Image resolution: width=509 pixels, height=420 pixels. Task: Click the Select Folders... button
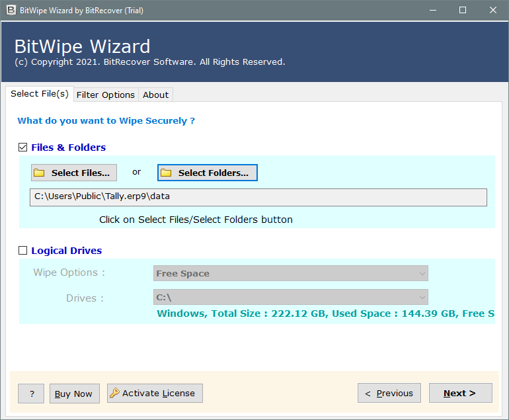[208, 173]
